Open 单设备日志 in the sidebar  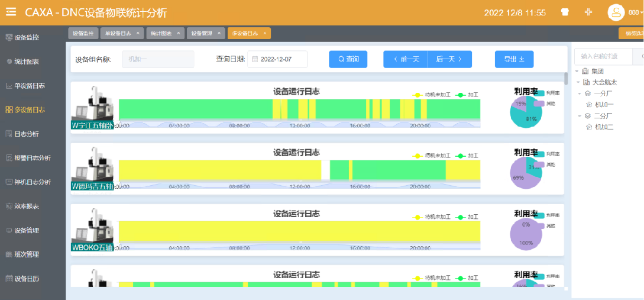coord(30,86)
